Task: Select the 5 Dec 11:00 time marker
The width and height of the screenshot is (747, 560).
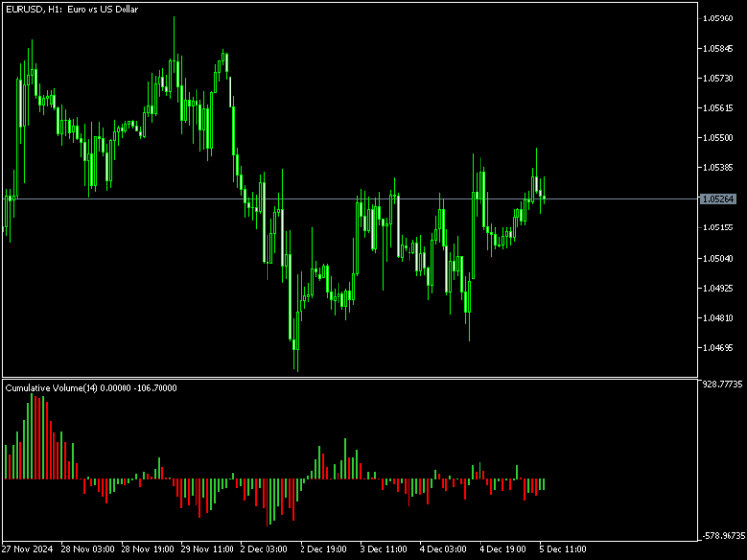Action: 562,549
